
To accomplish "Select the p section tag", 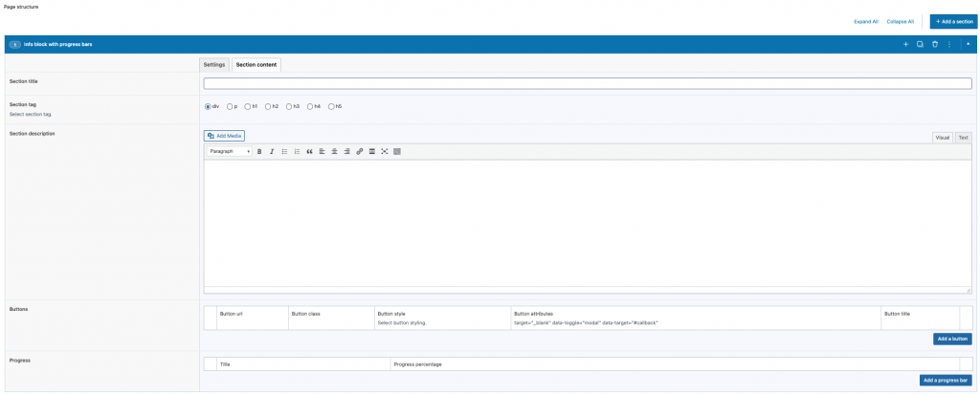I will pos(230,106).
